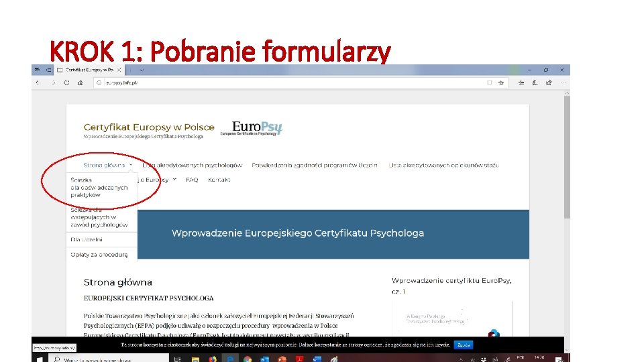Expand the tab preview chevron
The image size is (644, 362).
142,70
